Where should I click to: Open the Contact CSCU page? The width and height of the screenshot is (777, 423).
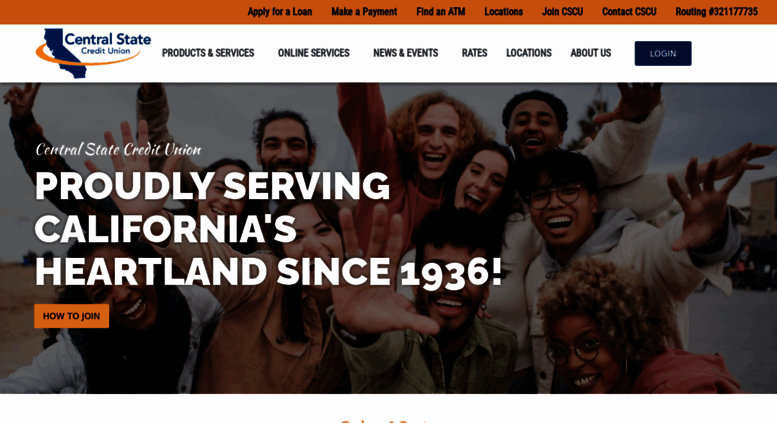(629, 12)
